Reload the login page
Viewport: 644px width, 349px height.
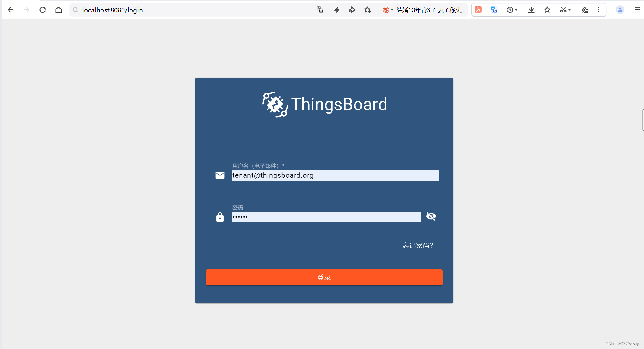[x=43, y=10]
